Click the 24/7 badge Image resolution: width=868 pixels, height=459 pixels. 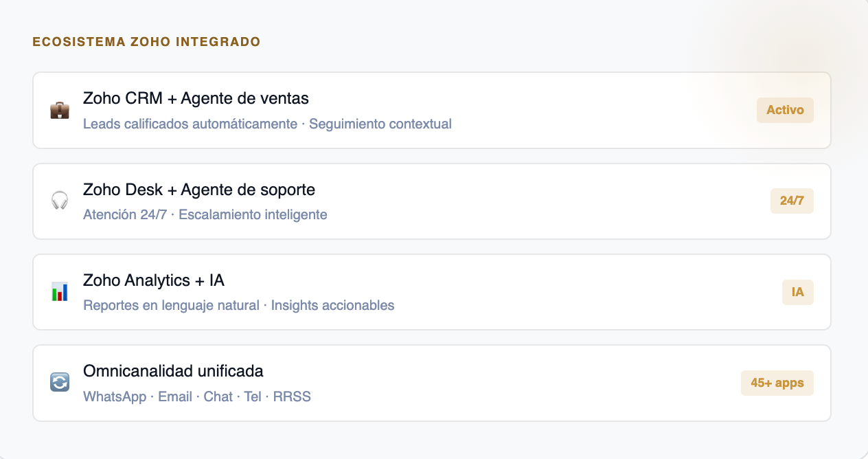(792, 201)
